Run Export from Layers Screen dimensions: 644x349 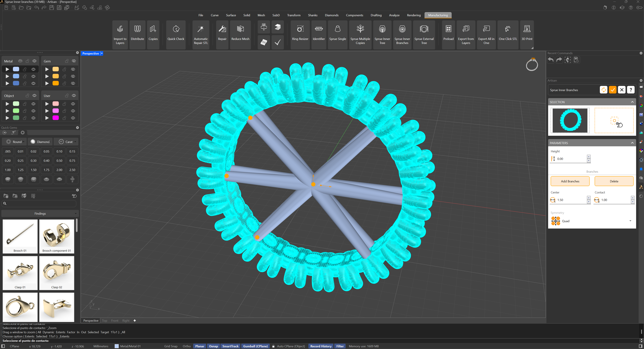[466, 35]
